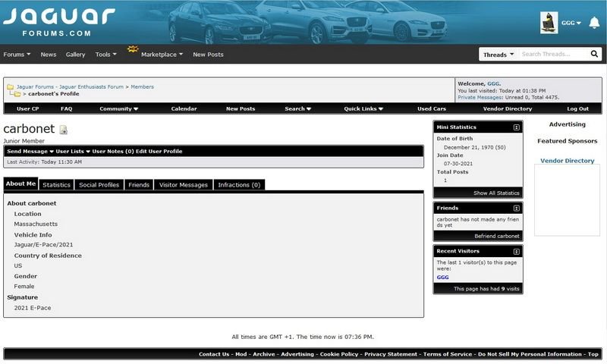Click Show All Statistics link
This screenshot has width=607, height=364.
pyautogui.click(x=496, y=193)
